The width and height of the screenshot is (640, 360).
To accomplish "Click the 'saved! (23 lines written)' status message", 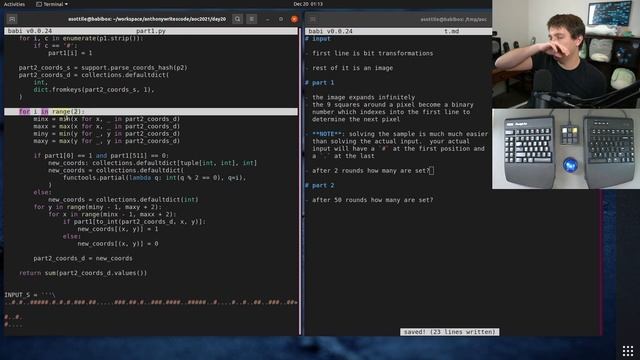I will coord(449,332).
